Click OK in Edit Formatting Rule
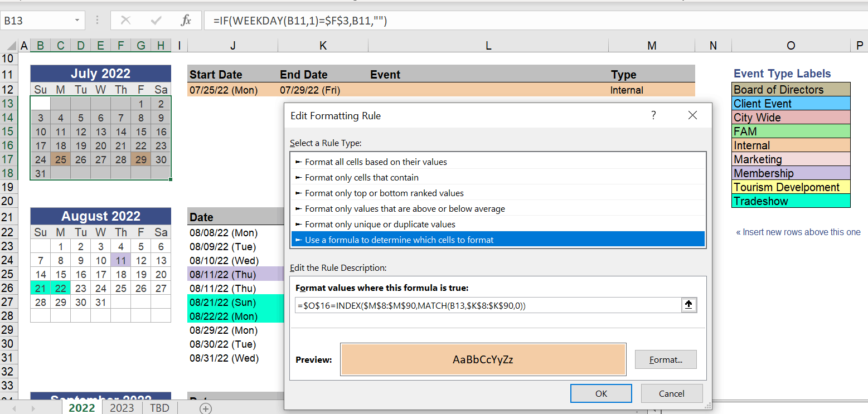The height and width of the screenshot is (414, 868). coord(601,393)
